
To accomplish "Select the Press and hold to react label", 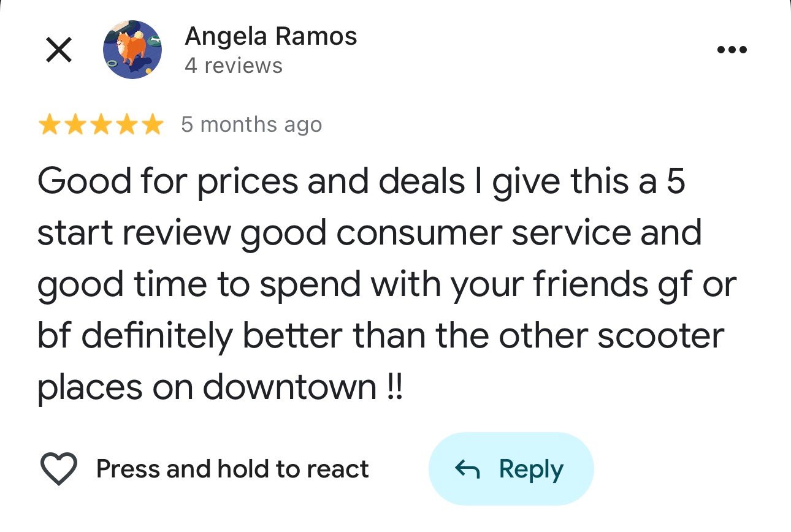I will coord(232,468).
